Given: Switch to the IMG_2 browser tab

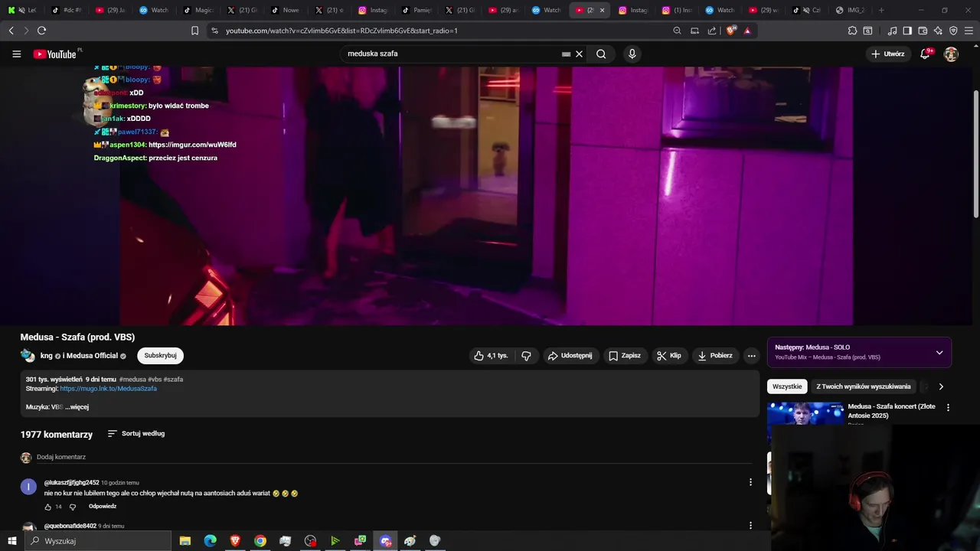Looking at the screenshot, I should tap(850, 10).
